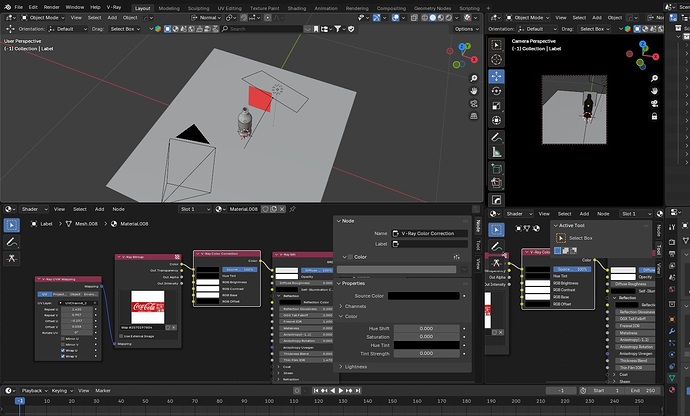Enable Mirror U checkbox in UVW Mapping node
Image resolution: width=690 pixels, height=416 pixels.
pyautogui.click(x=63, y=339)
